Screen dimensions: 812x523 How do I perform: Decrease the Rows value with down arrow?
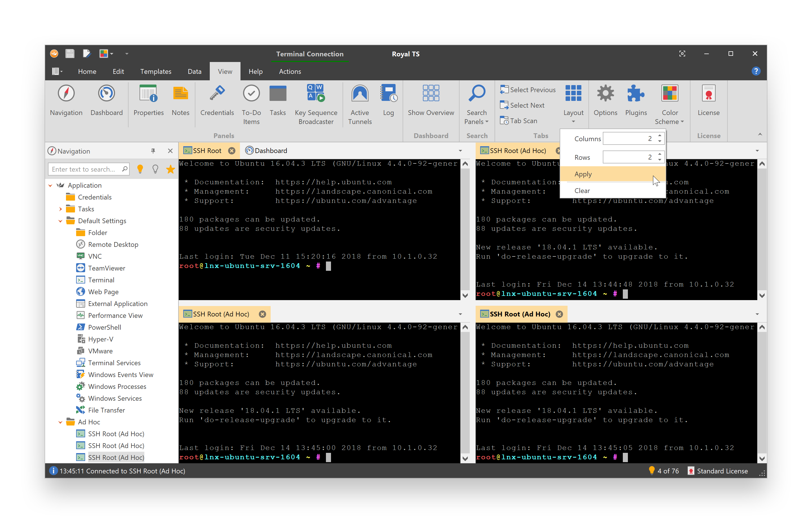click(x=659, y=160)
